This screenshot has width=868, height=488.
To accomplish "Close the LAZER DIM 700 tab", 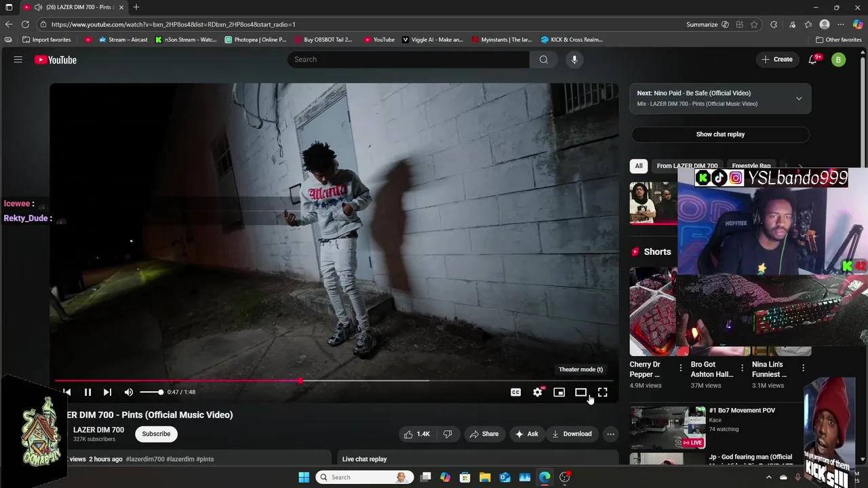I will point(121,7).
